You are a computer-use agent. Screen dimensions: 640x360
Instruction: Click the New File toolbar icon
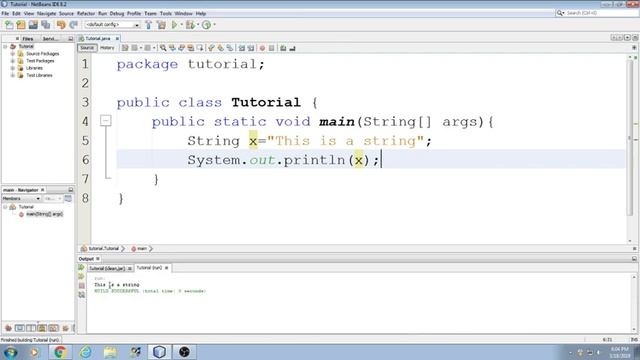[9, 25]
